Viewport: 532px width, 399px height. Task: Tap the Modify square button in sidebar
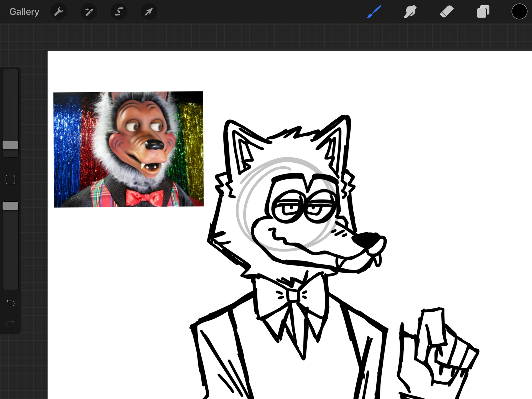[11, 180]
